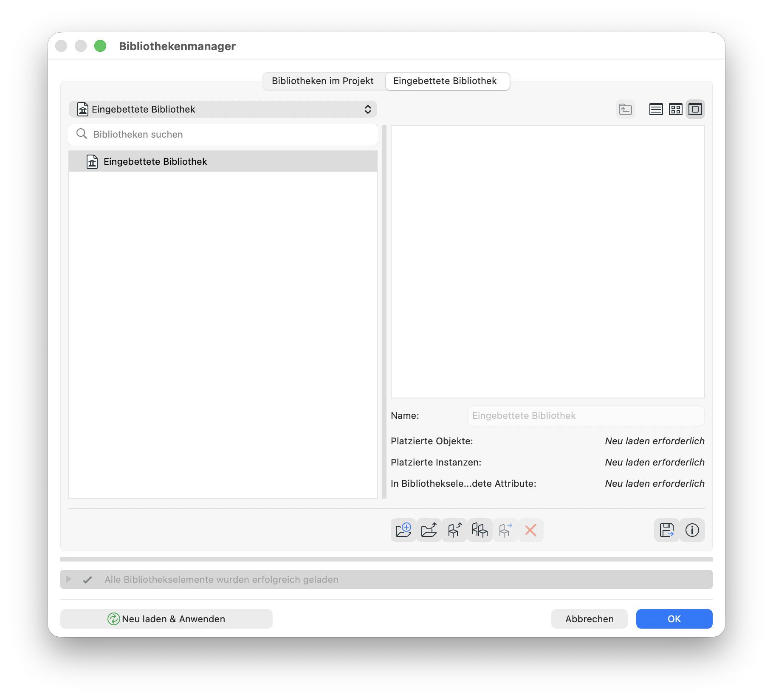Switch to thumbnail grid view mode
This screenshot has height=700, width=773.
click(x=675, y=110)
